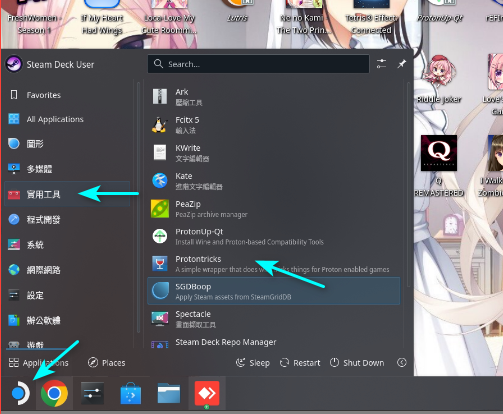Click the Spectacle entry name
The width and height of the screenshot is (503, 414).
coord(193,314)
